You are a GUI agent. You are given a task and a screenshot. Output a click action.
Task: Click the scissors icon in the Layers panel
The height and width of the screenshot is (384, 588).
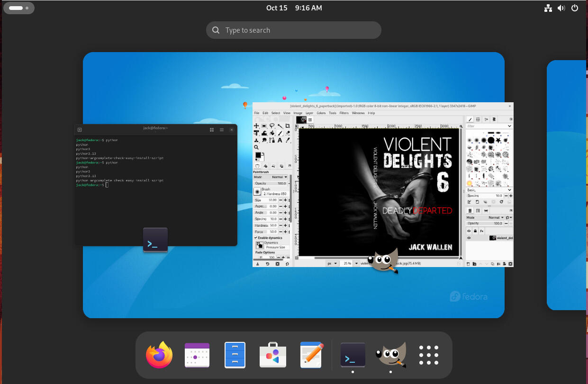click(x=486, y=211)
